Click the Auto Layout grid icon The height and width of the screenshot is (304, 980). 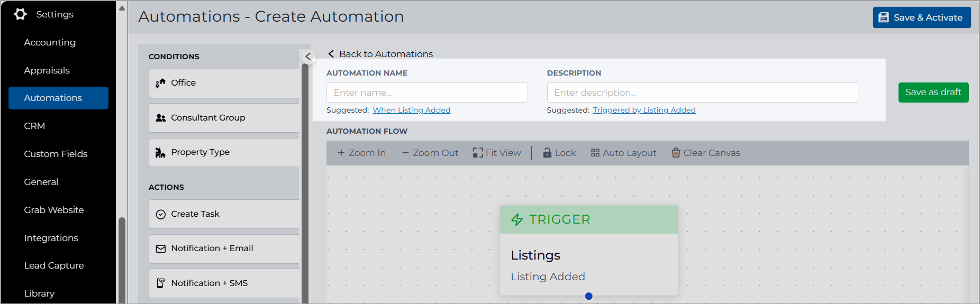(x=595, y=153)
